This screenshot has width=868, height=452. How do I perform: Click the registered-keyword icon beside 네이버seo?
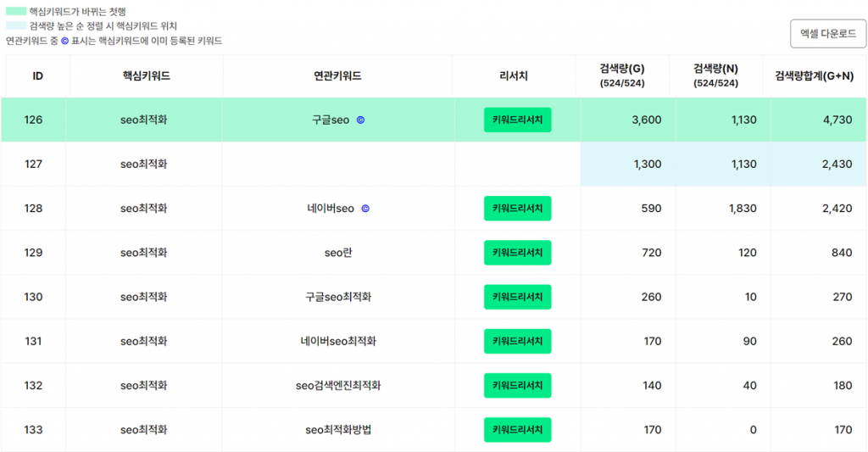[365, 209]
